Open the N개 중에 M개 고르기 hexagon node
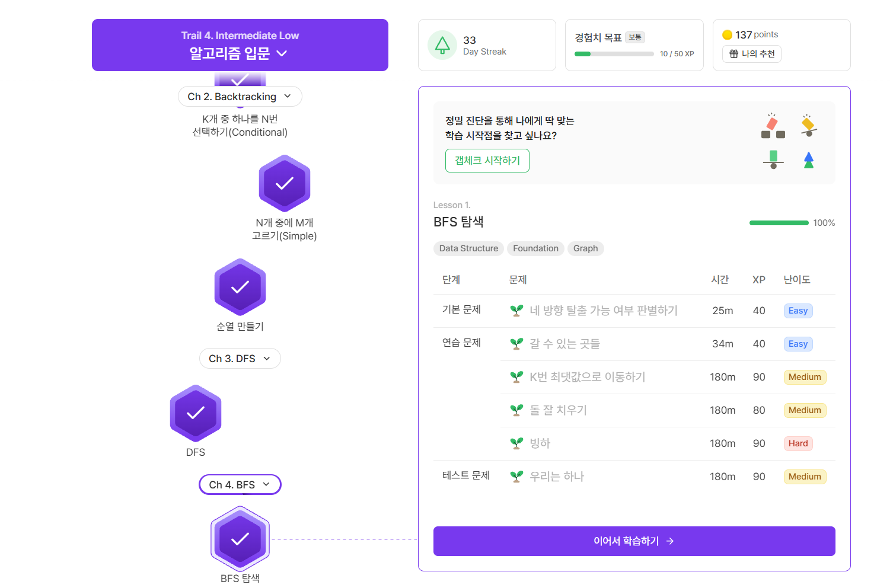The height and width of the screenshot is (588, 893). point(285,183)
